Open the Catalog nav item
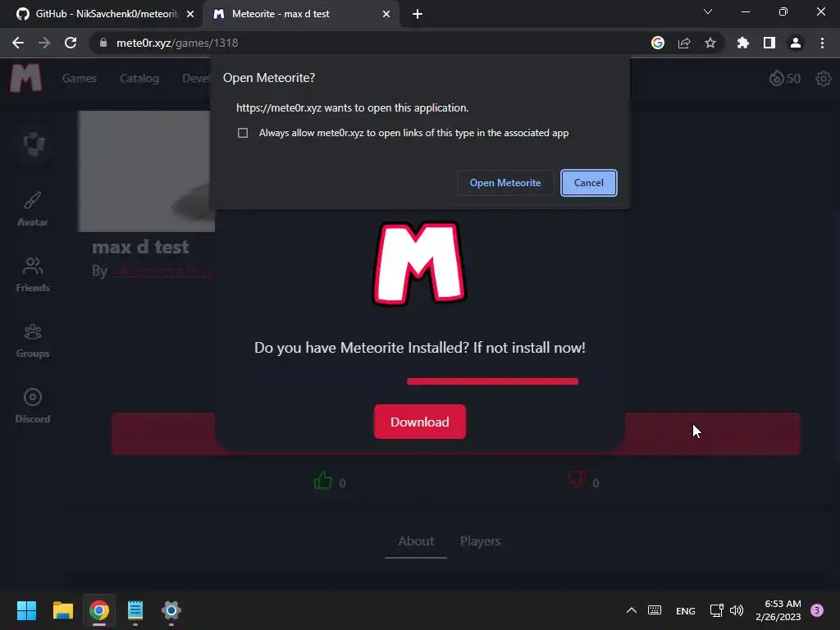The height and width of the screenshot is (630, 840). click(x=139, y=78)
